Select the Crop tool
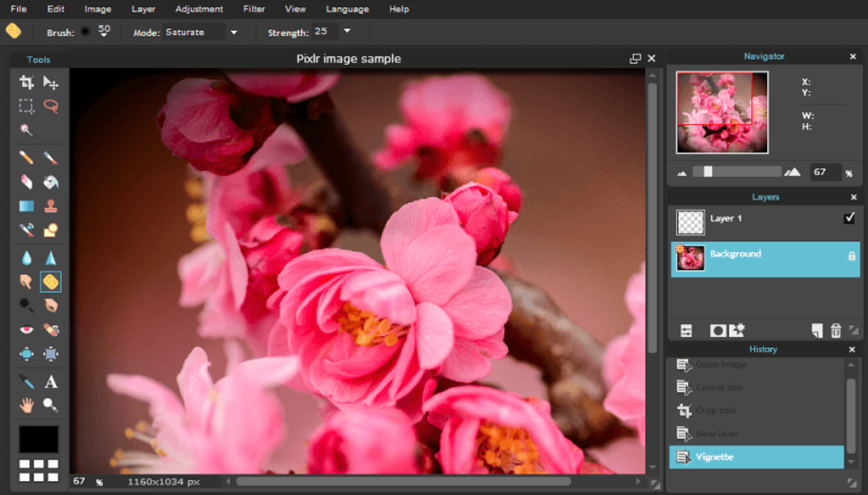The width and height of the screenshot is (868, 495). tap(26, 83)
